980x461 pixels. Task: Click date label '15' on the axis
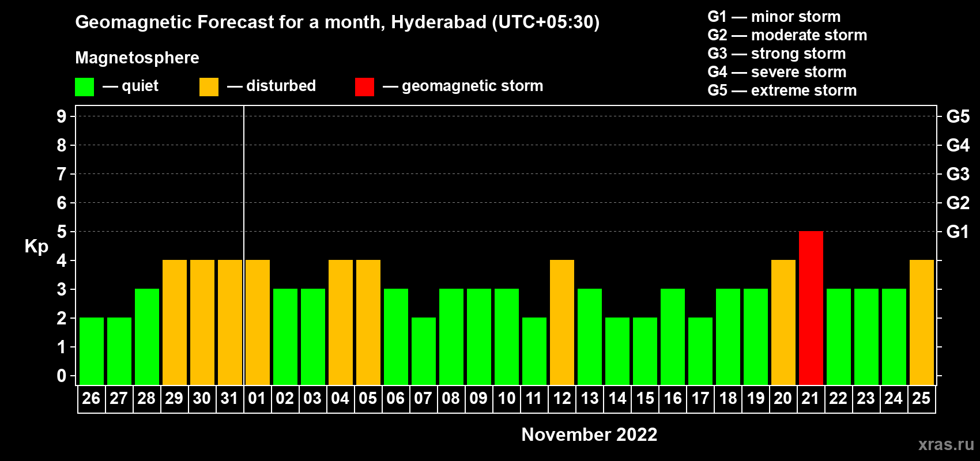644,399
